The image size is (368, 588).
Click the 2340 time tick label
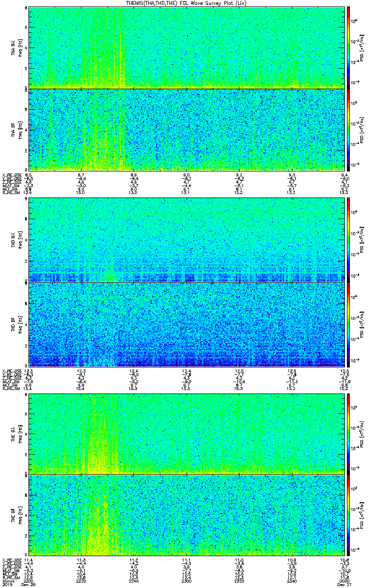coord(291,581)
